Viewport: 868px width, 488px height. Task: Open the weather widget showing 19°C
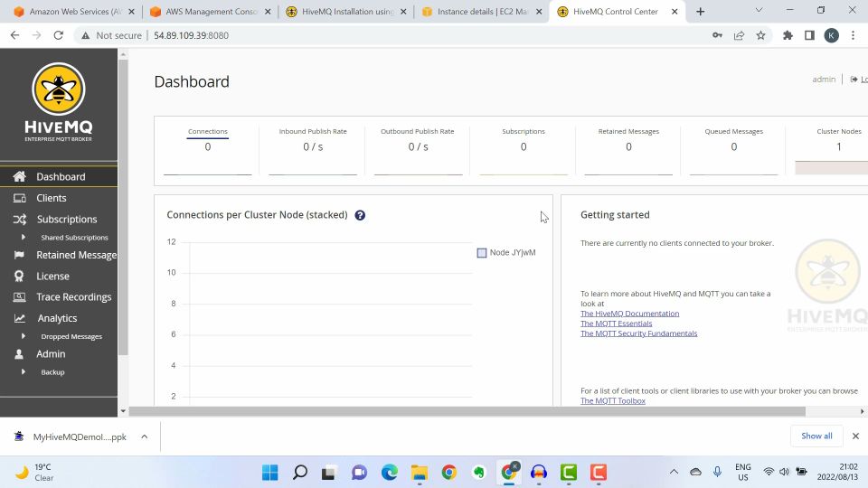coord(34,473)
